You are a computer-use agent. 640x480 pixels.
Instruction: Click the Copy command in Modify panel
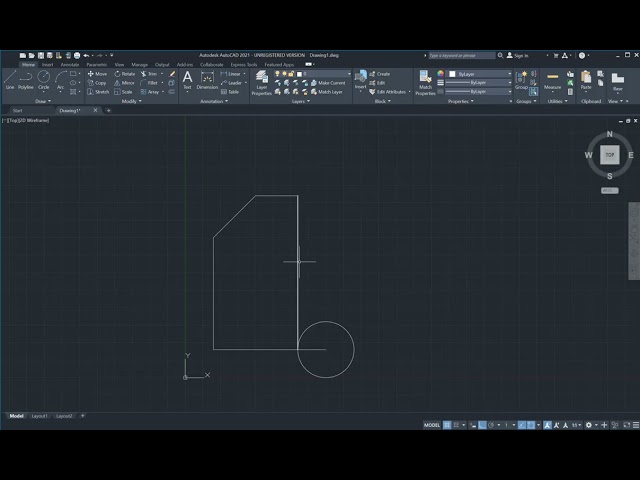pos(97,83)
